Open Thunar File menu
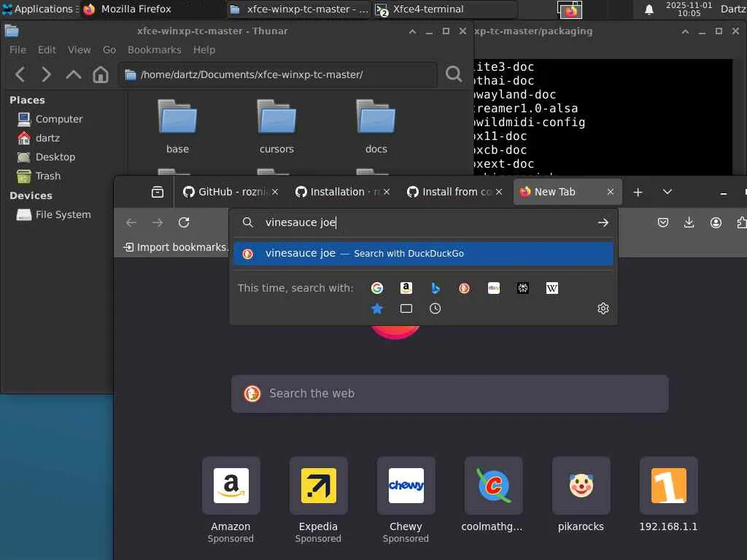Viewport: 747px width, 560px height. [18, 50]
